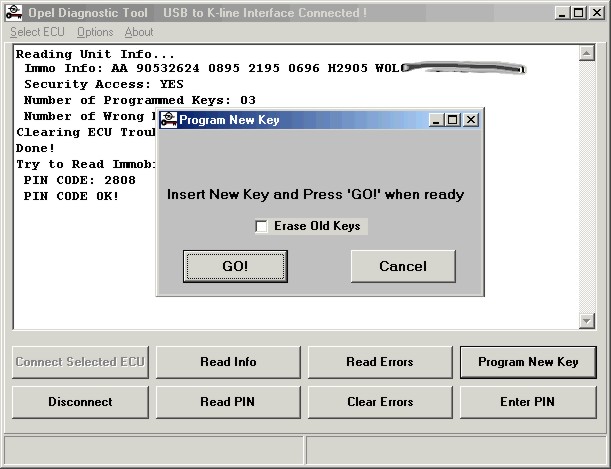Open the Options menu
The image size is (611, 469).
click(x=95, y=32)
